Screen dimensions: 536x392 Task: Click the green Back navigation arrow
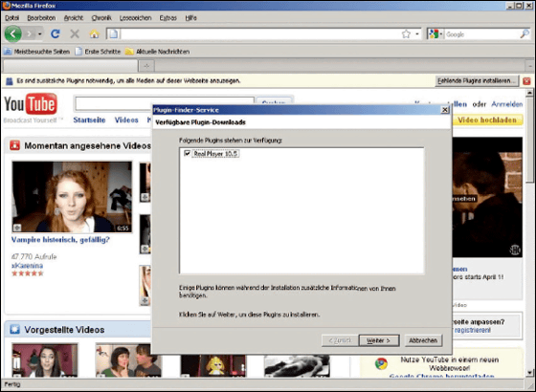pyautogui.click(x=13, y=33)
